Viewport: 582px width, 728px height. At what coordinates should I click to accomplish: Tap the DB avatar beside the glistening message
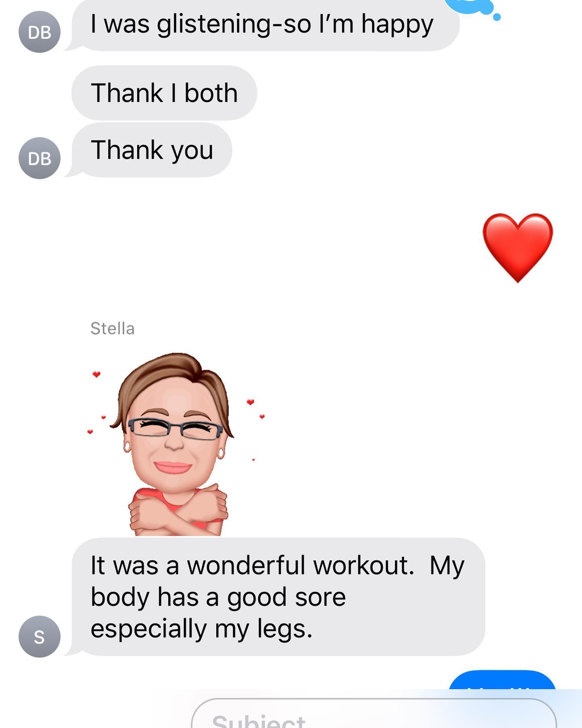[x=40, y=32]
